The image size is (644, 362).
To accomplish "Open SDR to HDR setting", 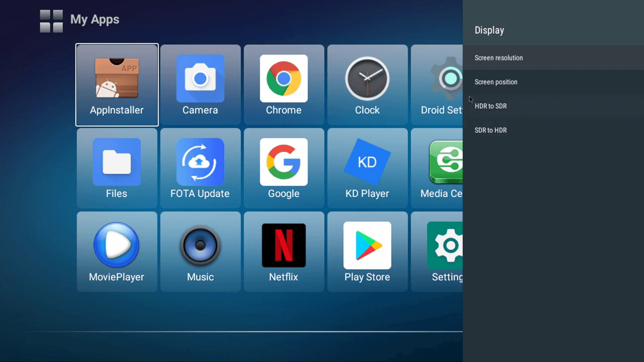I will (x=553, y=130).
